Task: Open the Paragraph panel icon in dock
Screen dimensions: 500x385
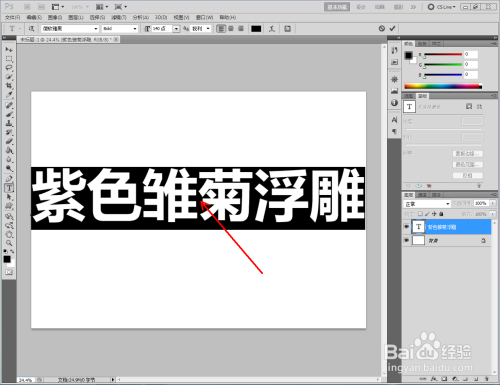Action: coord(395,132)
